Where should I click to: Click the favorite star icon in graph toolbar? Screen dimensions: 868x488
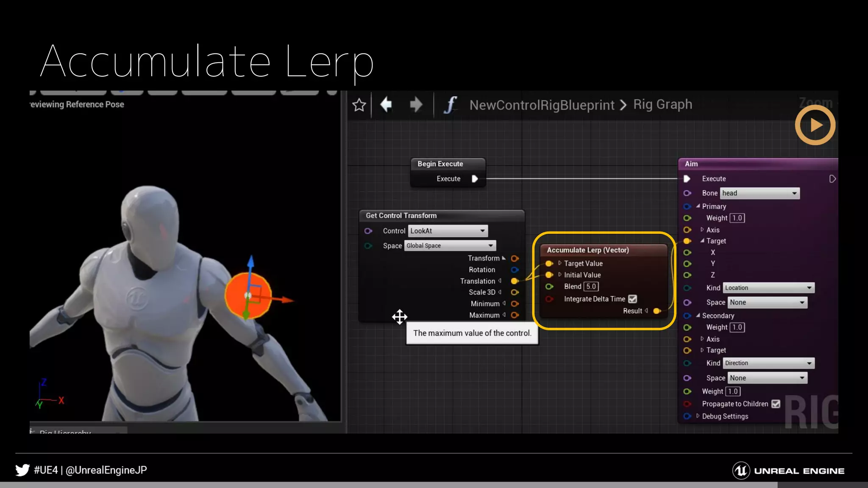pyautogui.click(x=359, y=105)
